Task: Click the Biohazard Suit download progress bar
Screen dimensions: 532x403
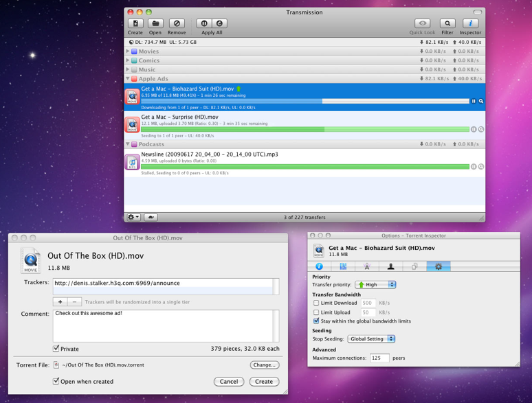Action: click(x=305, y=101)
